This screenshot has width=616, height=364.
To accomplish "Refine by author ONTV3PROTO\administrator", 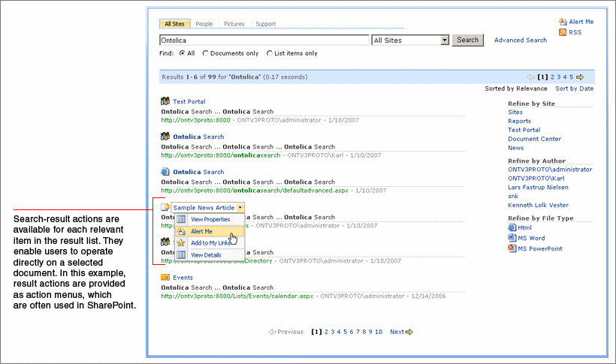I will click(550, 170).
